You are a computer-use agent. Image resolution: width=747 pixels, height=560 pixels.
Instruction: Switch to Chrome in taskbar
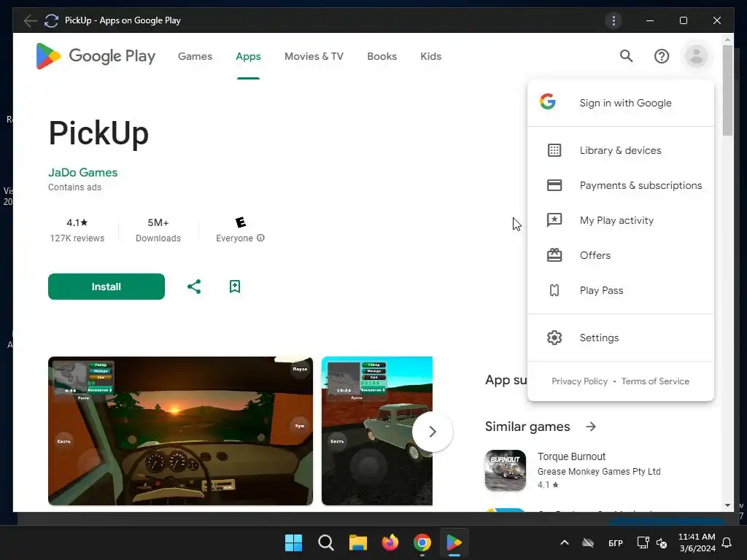(x=422, y=542)
